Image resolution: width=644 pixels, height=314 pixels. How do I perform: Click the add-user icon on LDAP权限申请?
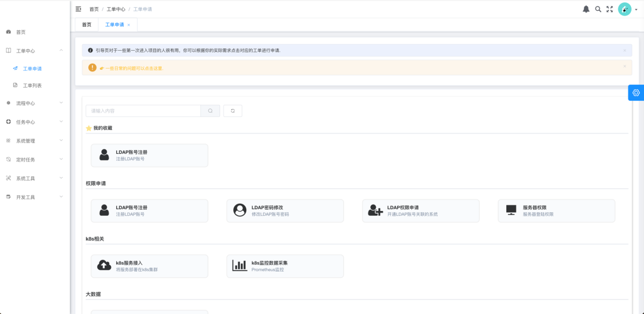tap(376, 210)
